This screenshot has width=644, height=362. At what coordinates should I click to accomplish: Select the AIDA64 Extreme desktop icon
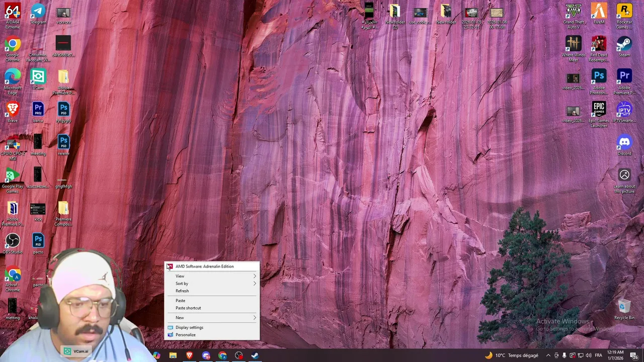pyautogui.click(x=13, y=16)
